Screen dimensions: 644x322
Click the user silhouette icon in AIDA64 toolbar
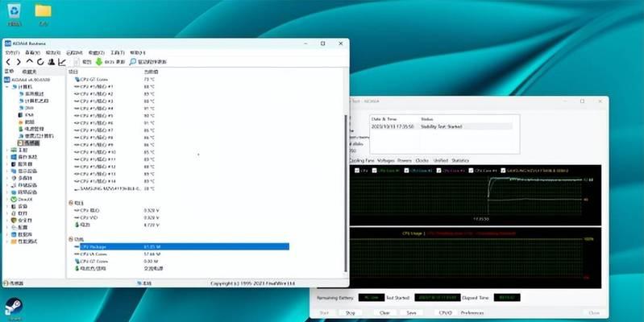tap(52, 62)
